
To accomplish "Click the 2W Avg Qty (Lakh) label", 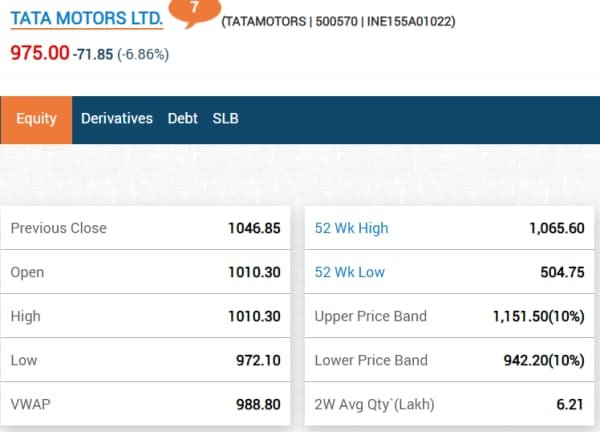I will point(375,405).
